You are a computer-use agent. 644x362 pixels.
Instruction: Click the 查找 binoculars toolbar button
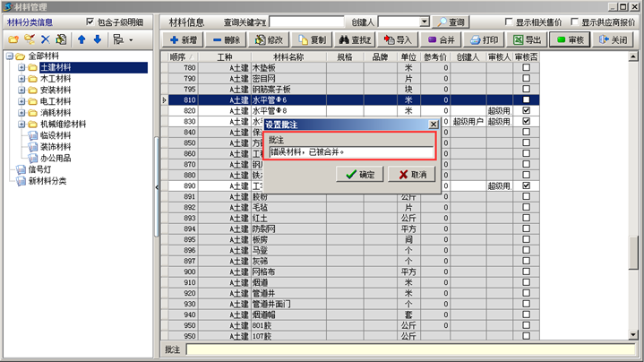(x=355, y=40)
